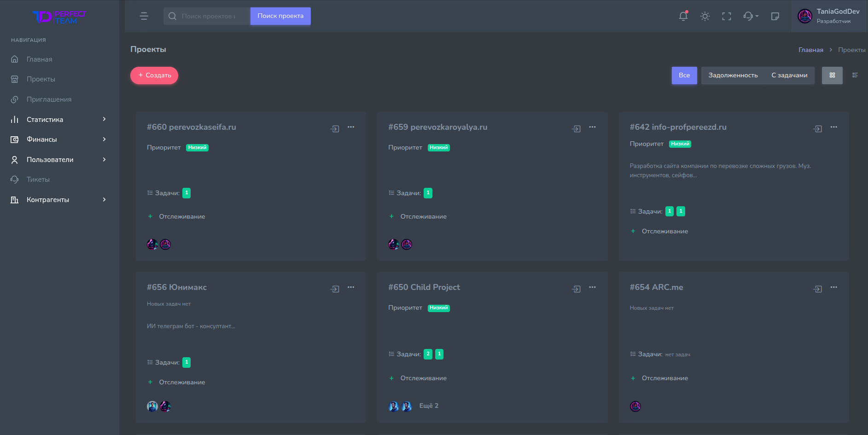Image resolution: width=868 pixels, height=435 pixels.
Task: Click Низкий priority badge on #660 card
Action: coord(197,148)
